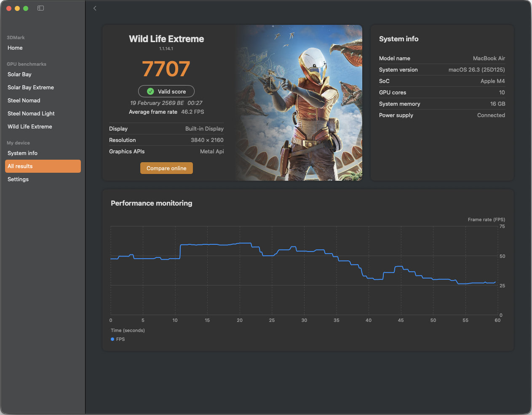Choose Steel Nomad Light benchmark
Viewport: 532px width, 415px height.
[x=31, y=114]
